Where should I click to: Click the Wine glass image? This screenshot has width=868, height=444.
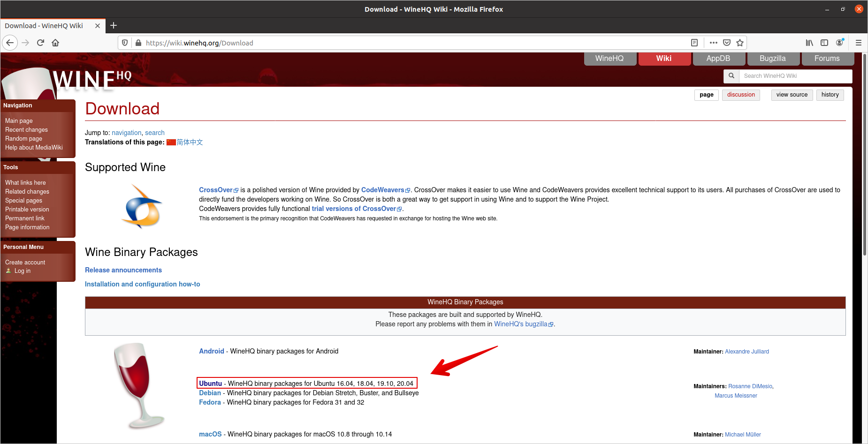tap(138, 385)
